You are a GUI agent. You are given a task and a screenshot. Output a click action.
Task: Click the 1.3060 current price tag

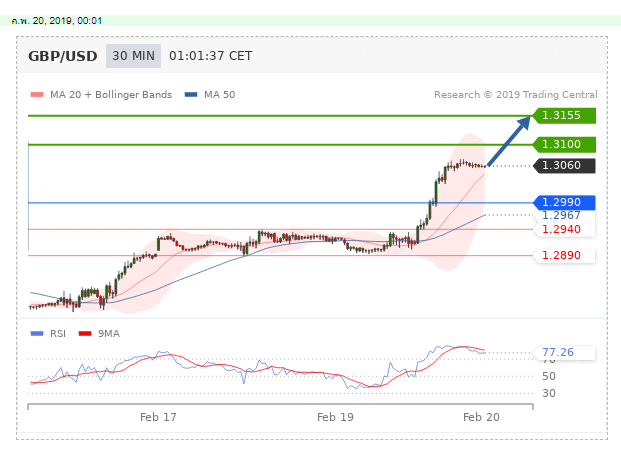(564, 166)
